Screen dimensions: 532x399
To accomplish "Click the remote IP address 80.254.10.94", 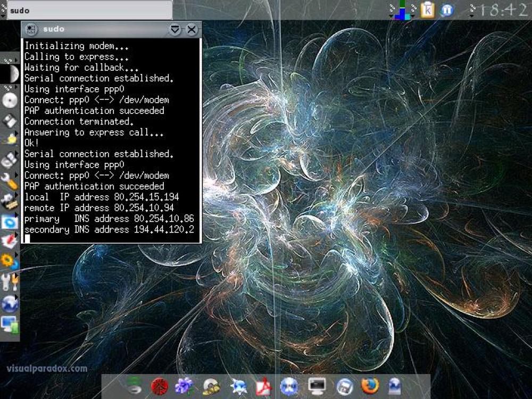I will (144, 208).
